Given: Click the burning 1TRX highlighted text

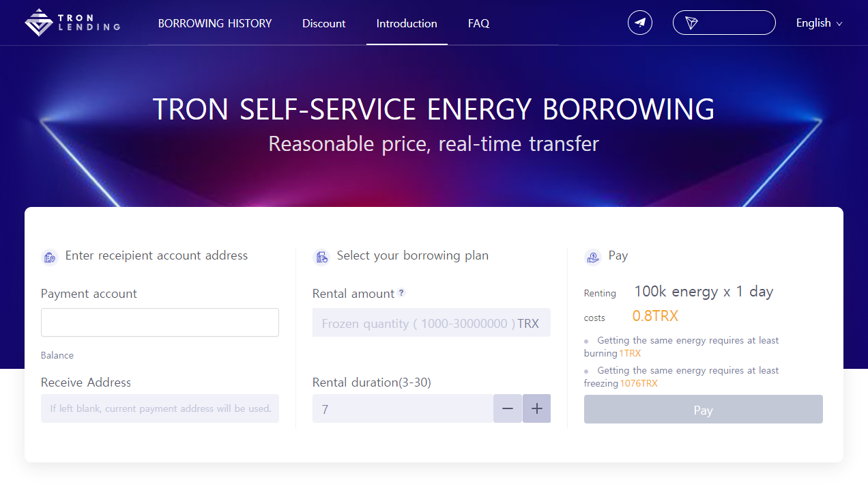Looking at the screenshot, I should click(629, 353).
